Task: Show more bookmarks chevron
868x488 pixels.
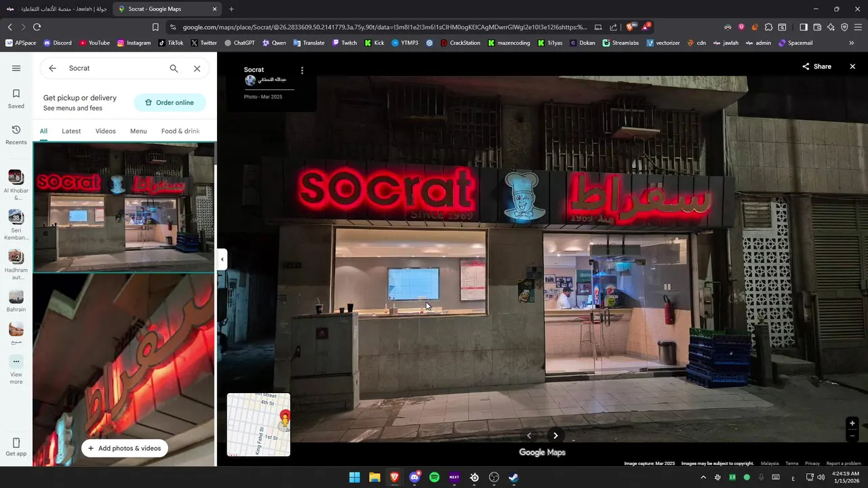Action: pyautogui.click(x=852, y=43)
